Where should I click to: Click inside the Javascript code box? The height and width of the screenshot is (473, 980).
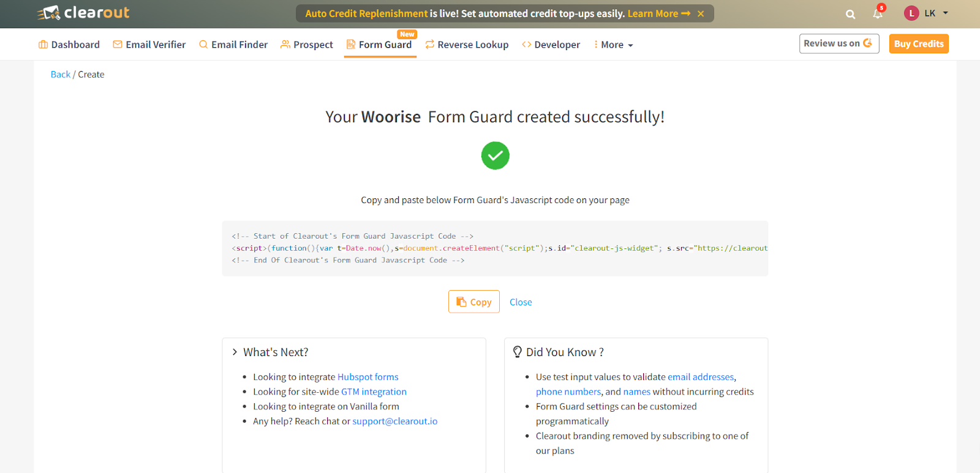pos(495,248)
